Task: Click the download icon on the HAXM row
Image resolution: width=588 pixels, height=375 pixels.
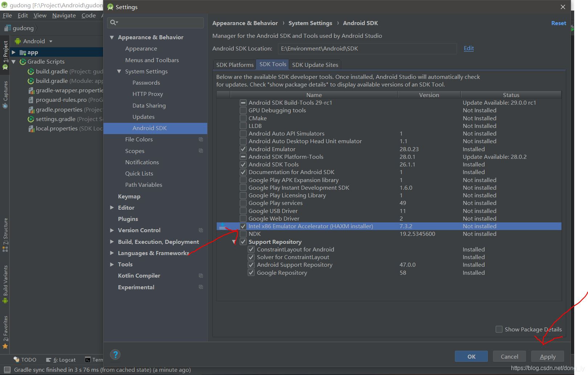Action: click(x=222, y=226)
